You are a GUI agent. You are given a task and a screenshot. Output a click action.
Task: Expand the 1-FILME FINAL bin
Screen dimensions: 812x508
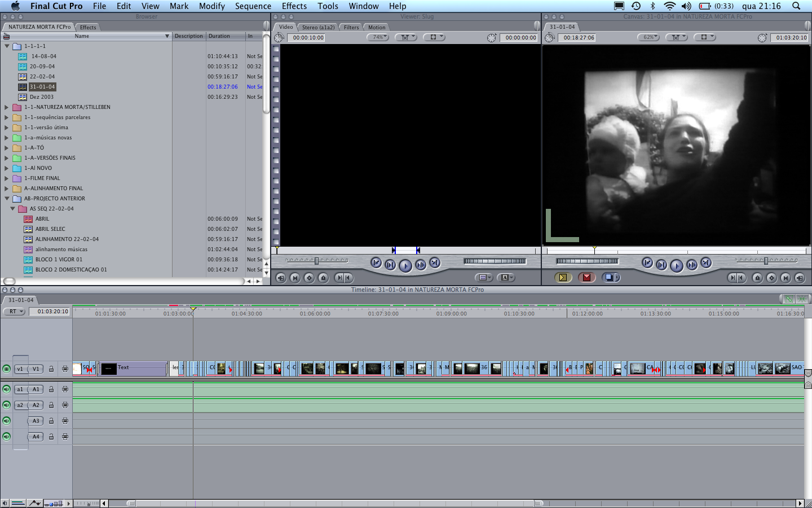click(7, 178)
